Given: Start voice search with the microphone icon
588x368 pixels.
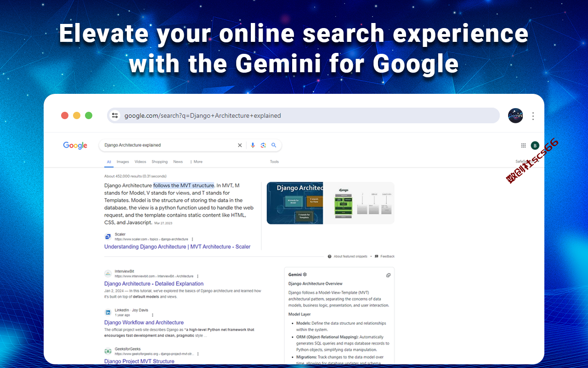Looking at the screenshot, I should (x=253, y=145).
